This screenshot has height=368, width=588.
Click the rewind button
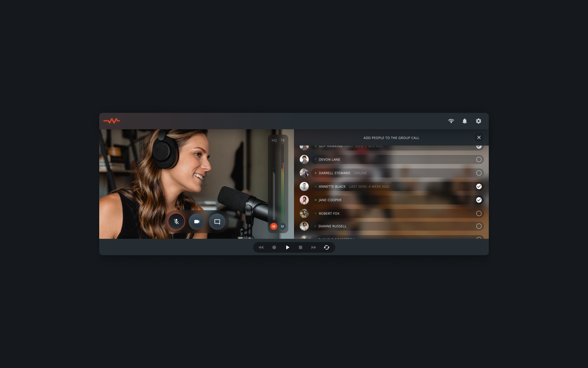click(261, 247)
